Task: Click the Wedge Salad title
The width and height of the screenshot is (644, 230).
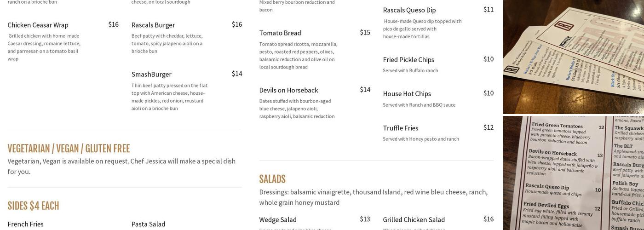Action: click(278, 219)
